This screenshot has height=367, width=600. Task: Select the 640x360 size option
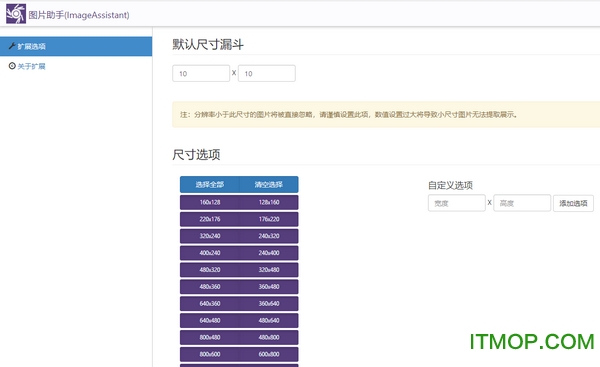point(210,303)
